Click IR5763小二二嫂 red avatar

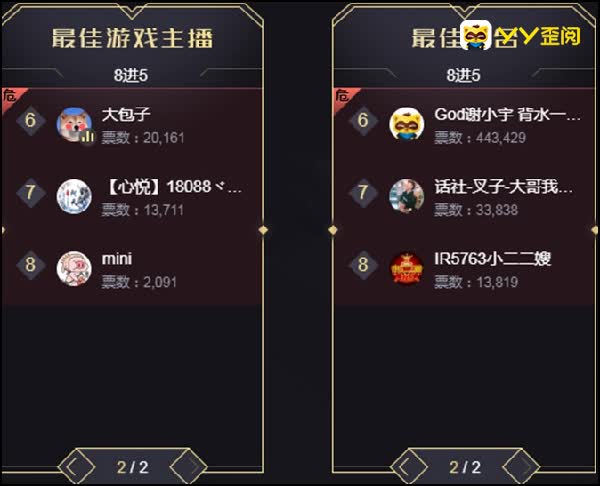pyautogui.click(x=407, y=269)
